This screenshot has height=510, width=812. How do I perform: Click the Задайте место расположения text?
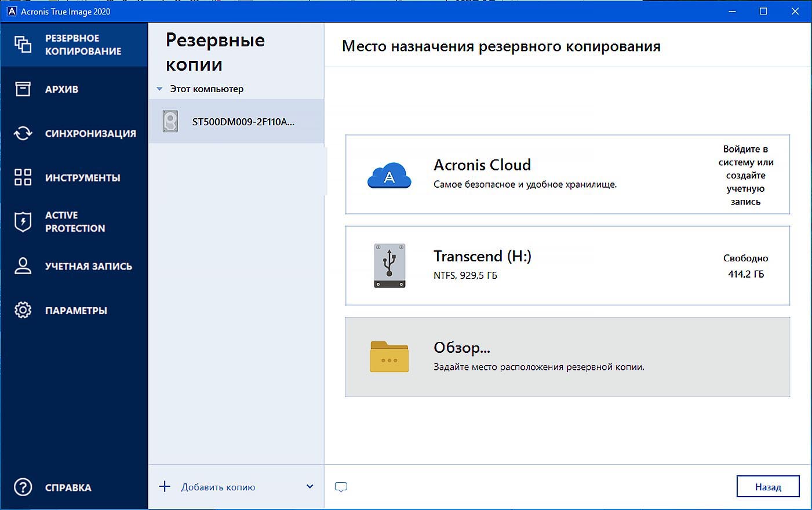539,367
